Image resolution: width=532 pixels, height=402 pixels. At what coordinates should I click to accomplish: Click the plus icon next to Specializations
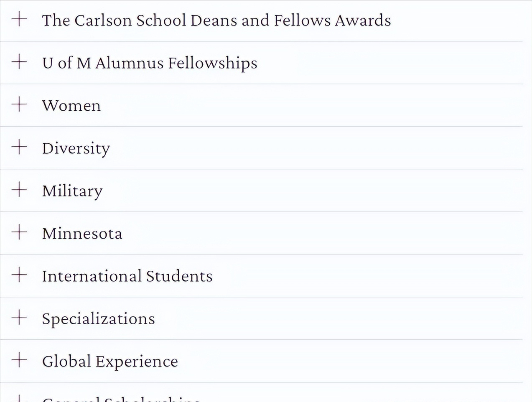(19, 318)
